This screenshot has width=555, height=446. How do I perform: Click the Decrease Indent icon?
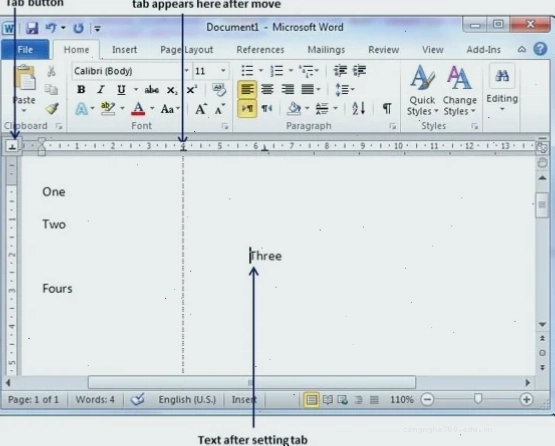[340, 71]
